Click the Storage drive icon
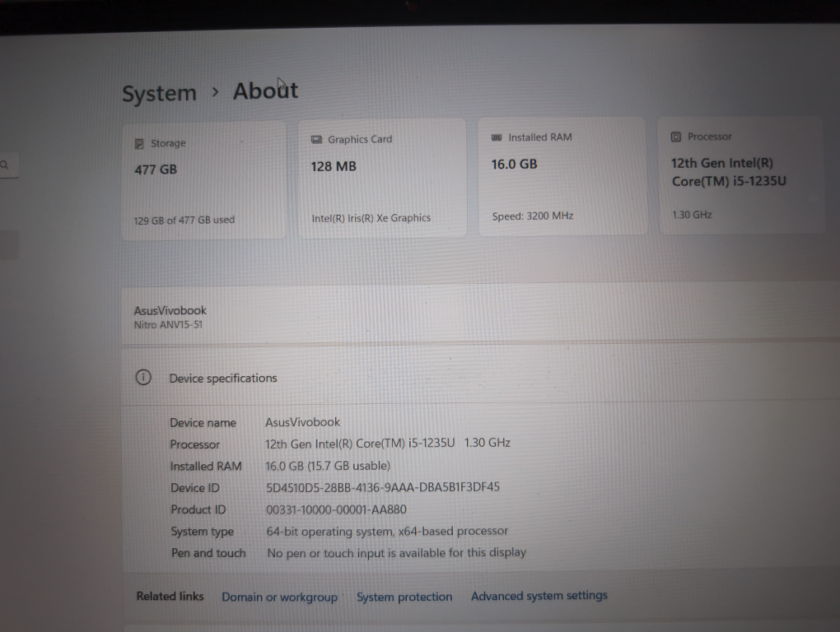This screenshot has width=840, height=632. pyautogui.click(x=139, y=144)
